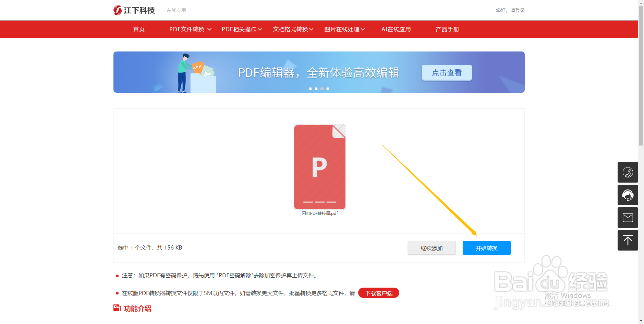Image resolution: width=644 pixels, height=324 pixels.
Task: Click the 闪电PDF转换器.pdf file icon
Action: click(x=319, y=167)
